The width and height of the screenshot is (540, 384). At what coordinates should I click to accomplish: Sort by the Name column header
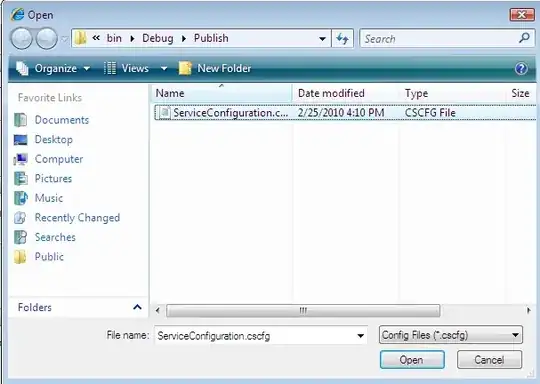(222, 93)
